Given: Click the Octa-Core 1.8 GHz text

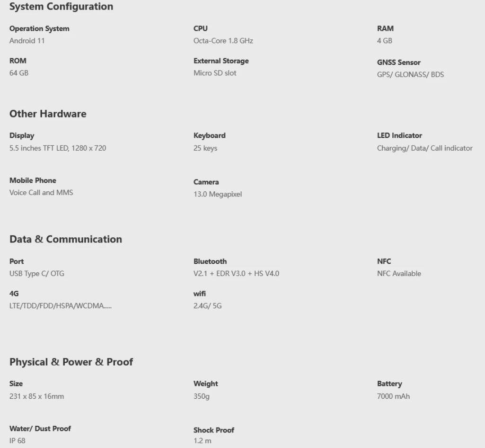Looking at the screenshot, I should (x=223, y=41).
